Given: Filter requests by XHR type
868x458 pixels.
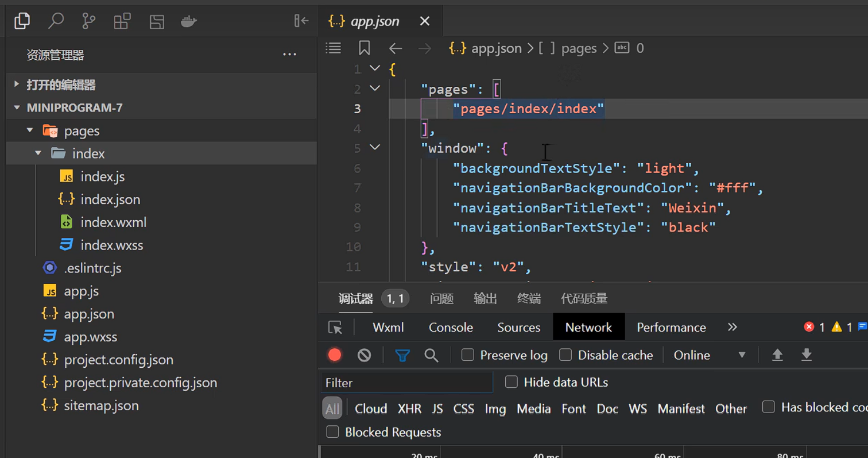Looking at the screenshot, I should (x=409, y=409).
